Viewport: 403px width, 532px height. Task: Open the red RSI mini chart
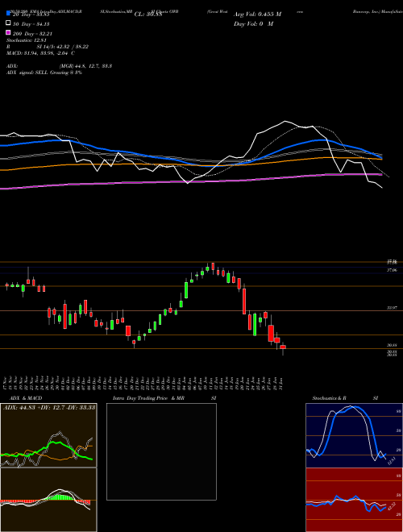tap(354, 500)
